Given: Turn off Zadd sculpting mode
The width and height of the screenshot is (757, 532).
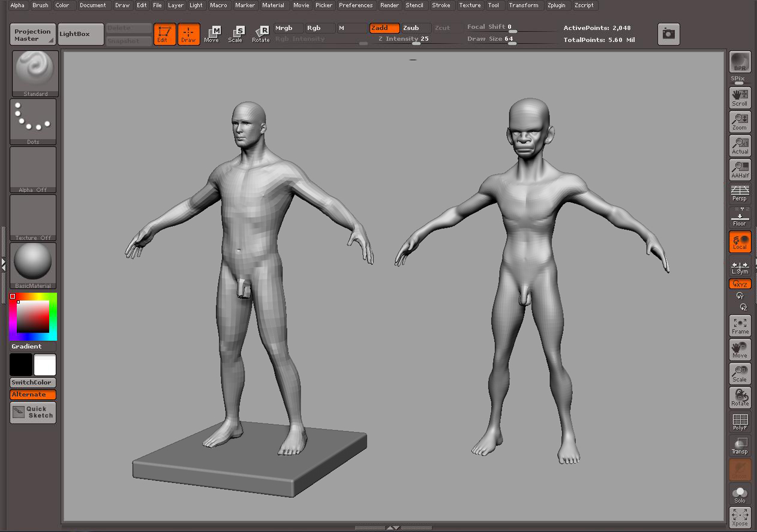Looking at the screenshot, I should point(384,28).
